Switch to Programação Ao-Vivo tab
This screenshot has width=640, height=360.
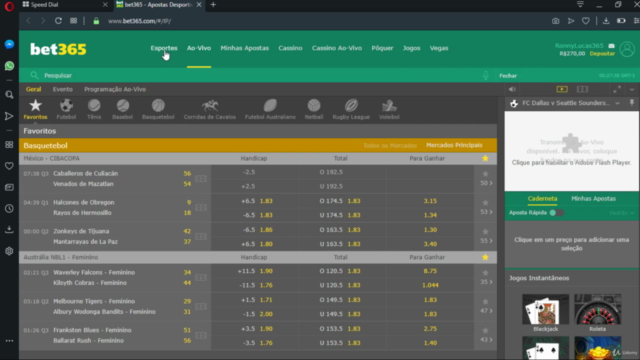pos(115,89)
